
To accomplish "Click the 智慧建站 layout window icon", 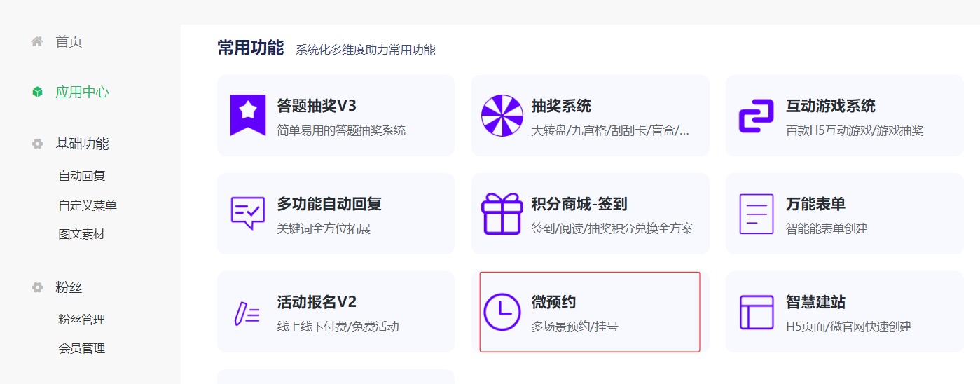I will pos(757,312).
